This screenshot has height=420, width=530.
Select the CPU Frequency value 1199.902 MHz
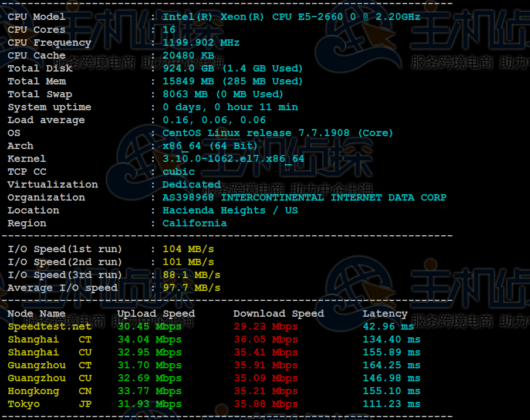pos(201,43)
